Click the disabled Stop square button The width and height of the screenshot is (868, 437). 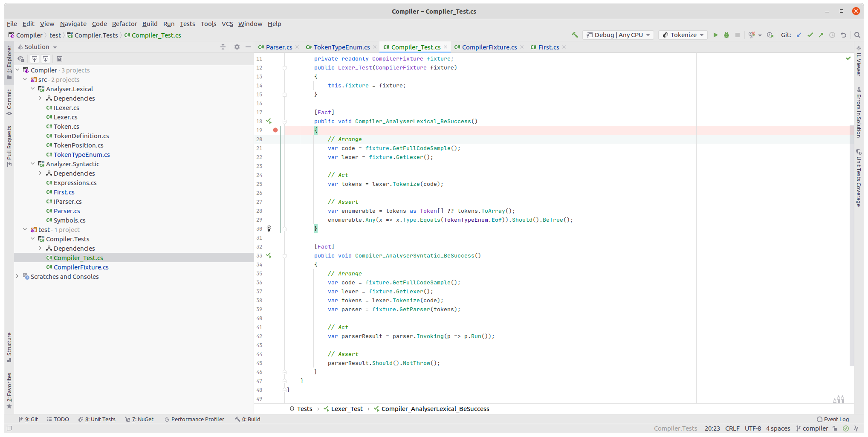click(x=738, y=35)
